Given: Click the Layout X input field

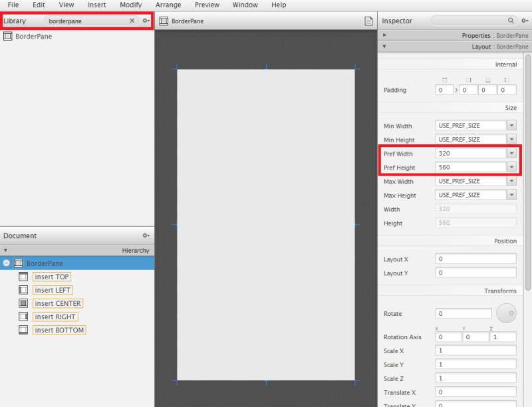Looking at the screenshot, I should click(475, 259).
